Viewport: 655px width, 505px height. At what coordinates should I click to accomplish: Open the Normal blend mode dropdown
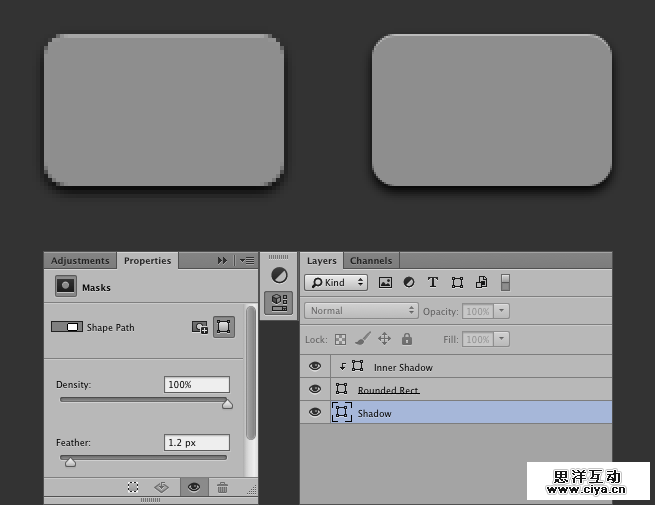(x=362, y=311)
